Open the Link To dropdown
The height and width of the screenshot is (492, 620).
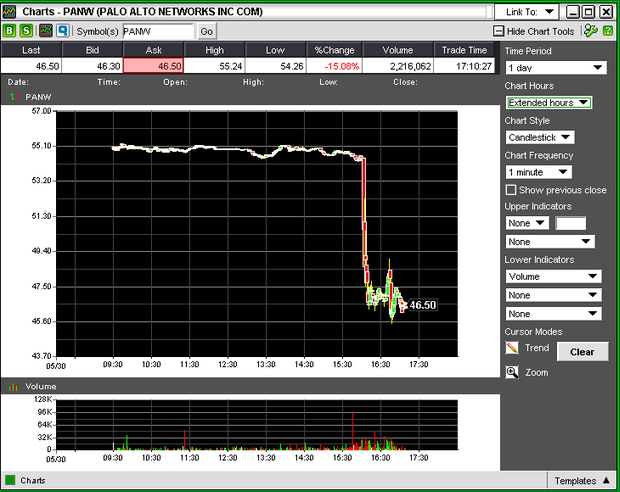(x=527, y=12)
